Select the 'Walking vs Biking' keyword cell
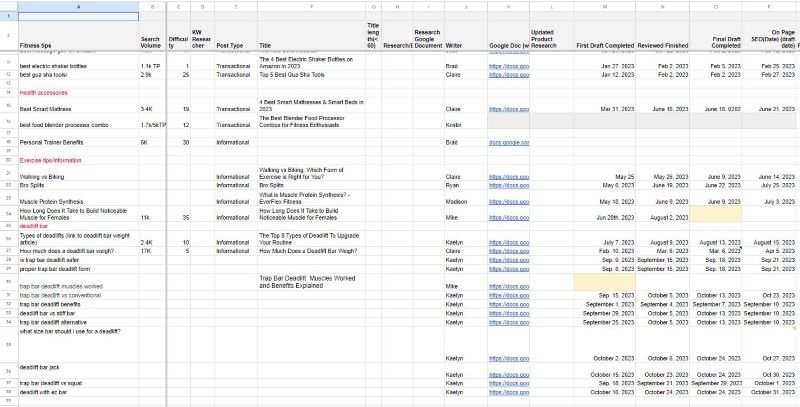Viewport: 800px width, 407px height. (x=79, y=173)
